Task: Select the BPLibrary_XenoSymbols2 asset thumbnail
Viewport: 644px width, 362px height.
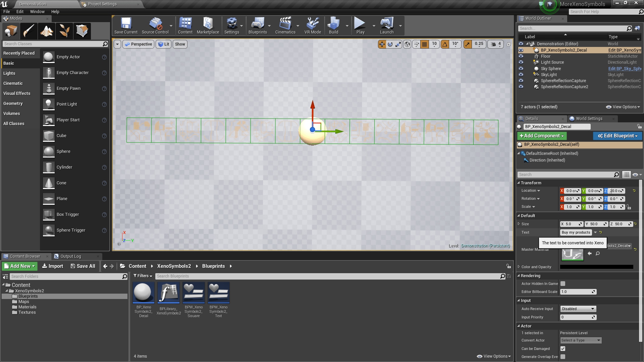Action: [168, 292]
